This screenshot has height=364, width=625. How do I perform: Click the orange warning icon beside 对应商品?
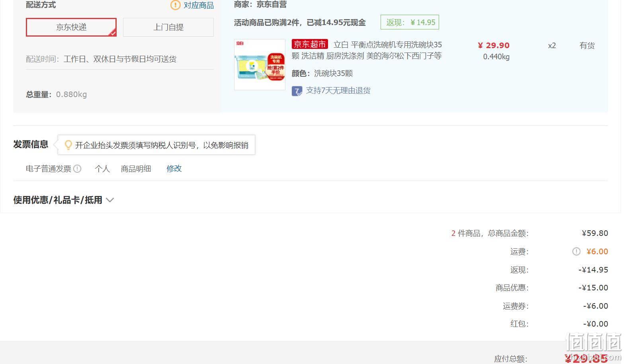coord(176,5)
